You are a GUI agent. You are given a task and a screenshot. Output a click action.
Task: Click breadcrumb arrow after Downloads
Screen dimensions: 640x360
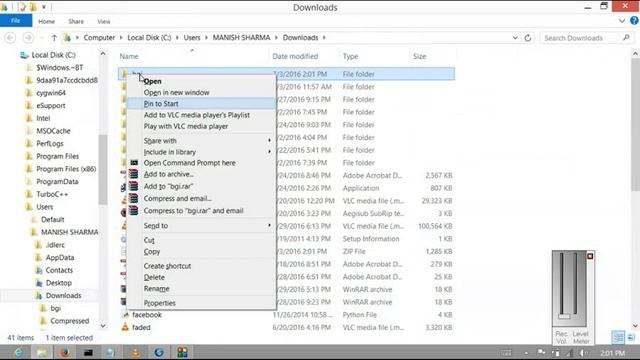[x=324, y=38]
